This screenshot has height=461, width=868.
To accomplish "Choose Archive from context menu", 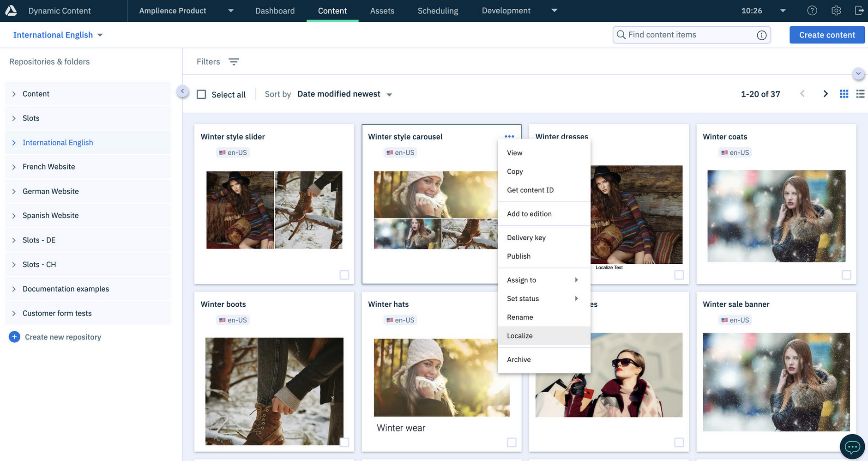I will (x=544, y=359).
